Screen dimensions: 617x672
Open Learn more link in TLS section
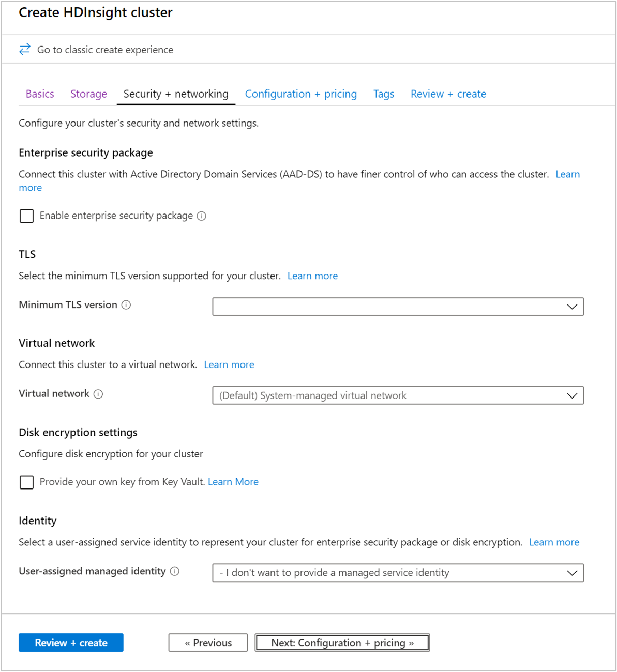click(312, 276)
